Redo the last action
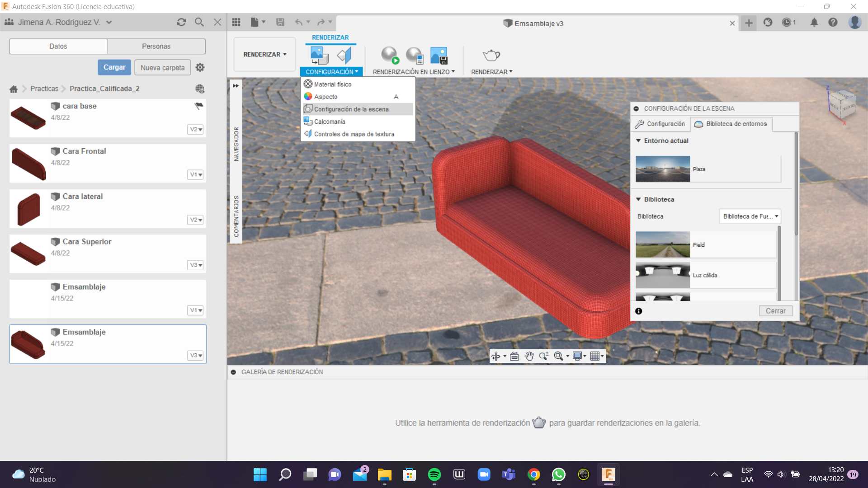The image size is (868, 488). pos(321,22)
